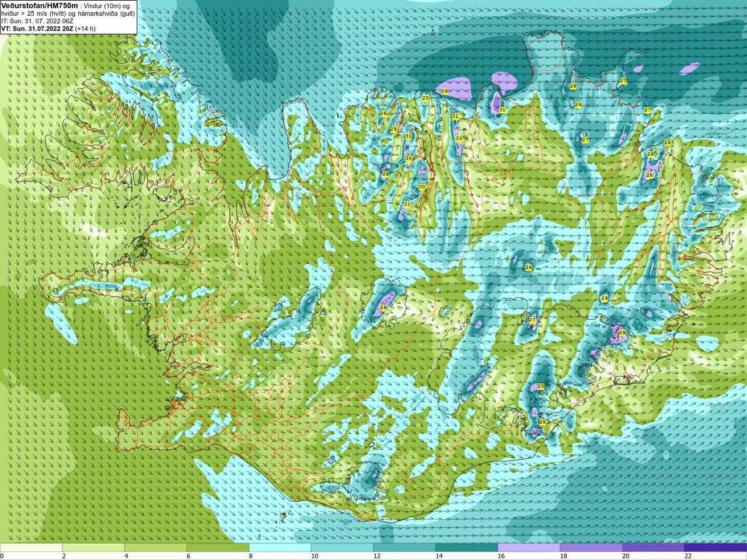Pick the 4–6 m/s green legend swatch
Screen dimensions: 747x560
pos(156,547)
